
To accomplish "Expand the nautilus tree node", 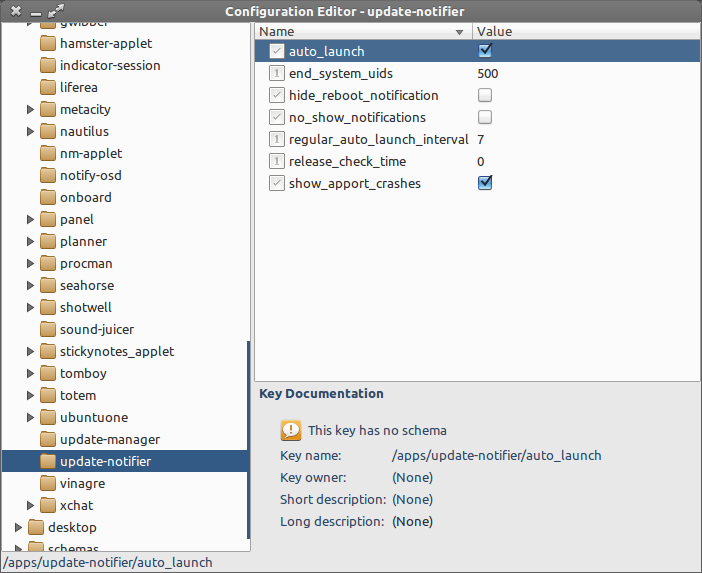I will [x=30, y=131].
